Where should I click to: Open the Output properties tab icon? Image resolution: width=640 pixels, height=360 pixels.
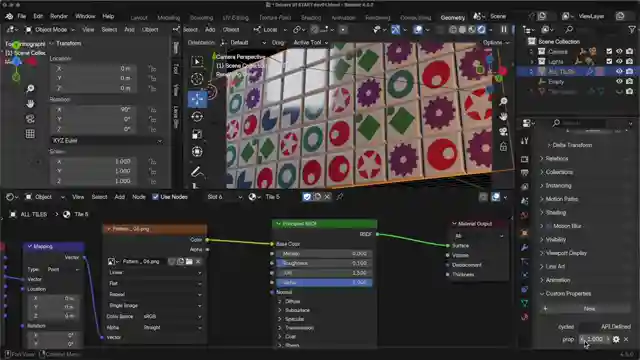pyautogui.click(x=524, y=173)
